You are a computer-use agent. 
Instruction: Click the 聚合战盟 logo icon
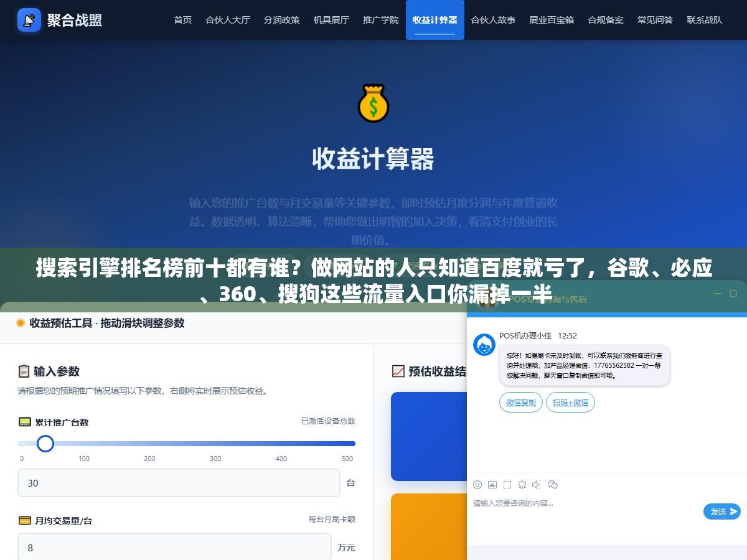click(x=29, y=20)
